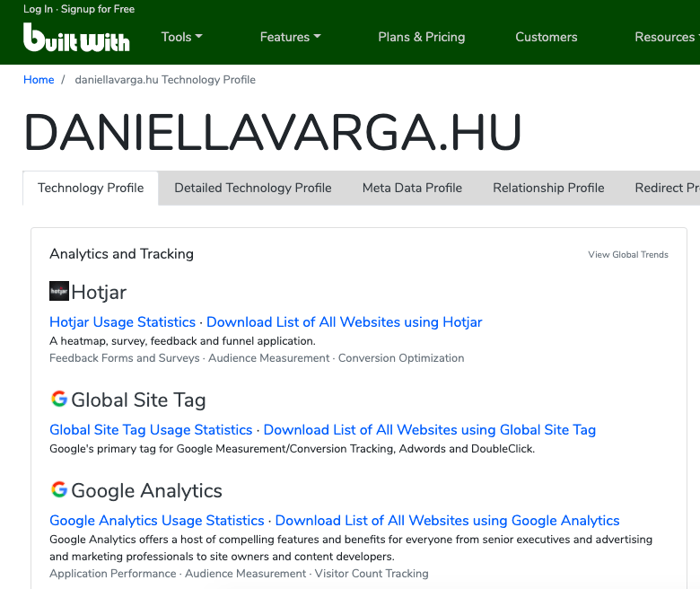Open Hotjar Usage Statistics link
The image size is (700, 589).
coord(122,322)
